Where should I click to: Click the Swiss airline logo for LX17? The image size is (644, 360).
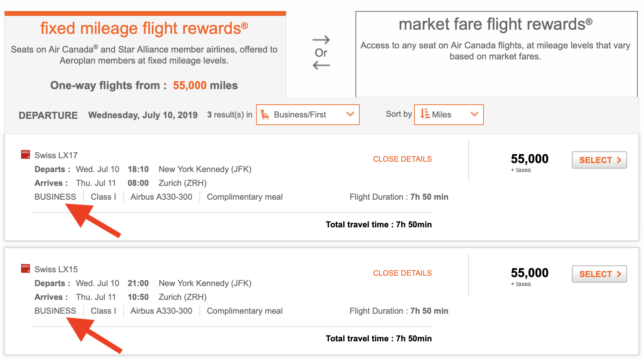pyautogui.click(x=26, y=154)
